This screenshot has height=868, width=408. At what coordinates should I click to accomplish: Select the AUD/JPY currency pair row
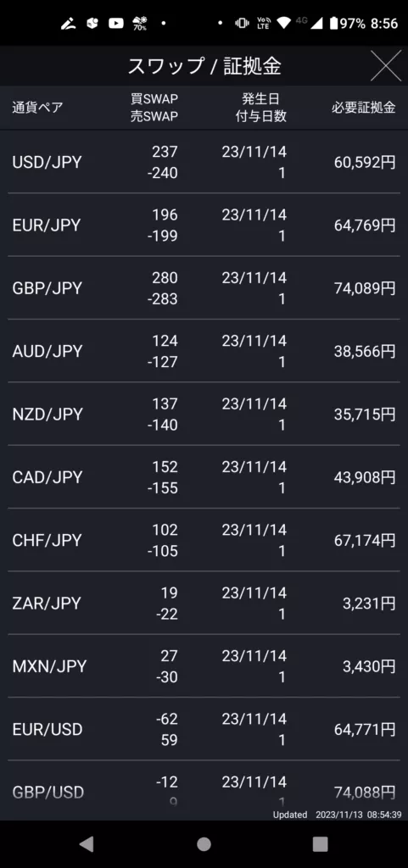click(x=204, y=351)
